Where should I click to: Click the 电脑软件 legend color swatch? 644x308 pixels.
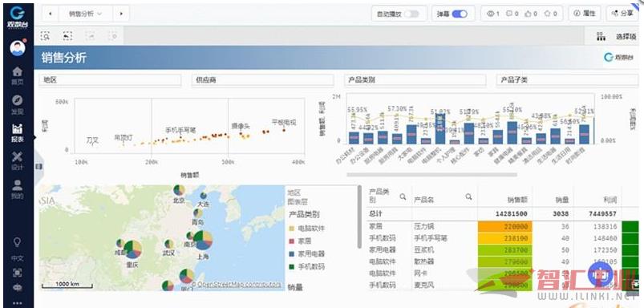coord(292,228)
